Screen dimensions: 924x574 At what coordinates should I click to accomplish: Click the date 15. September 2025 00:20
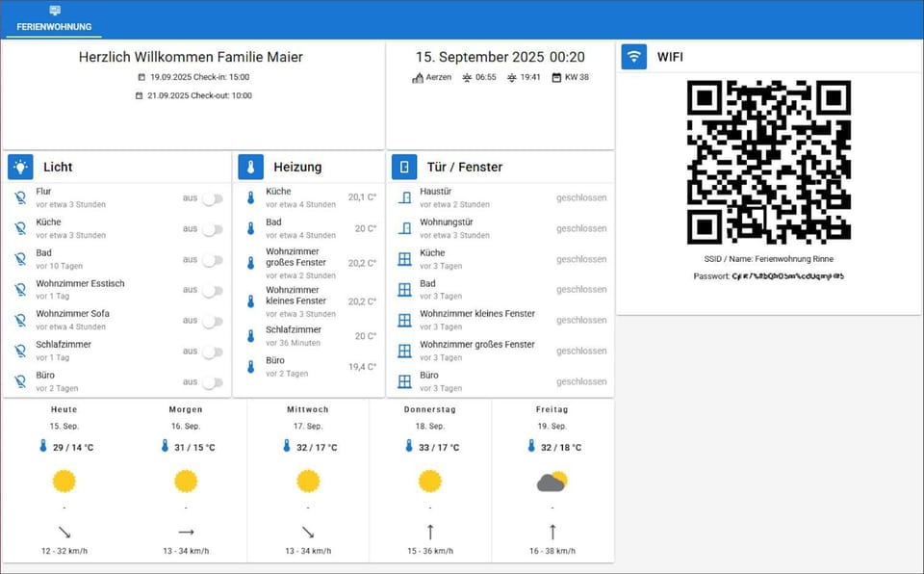tap(500, 57)
